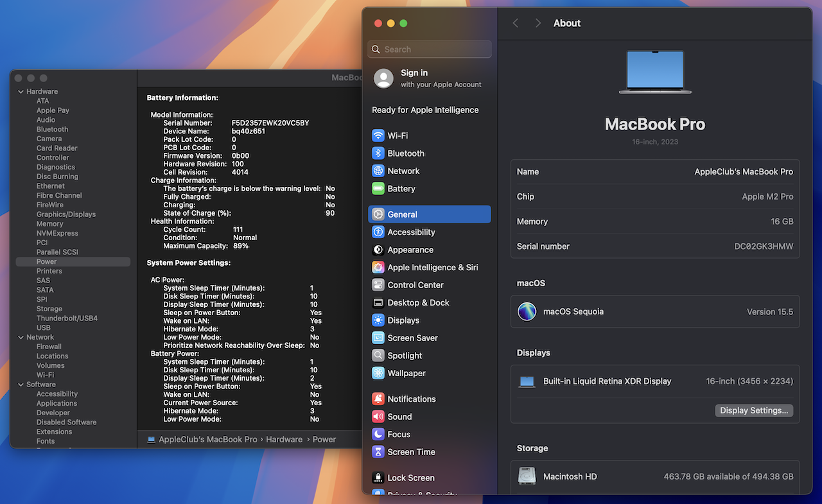Viewport: 822px width, 504px height.
Task: Select Firewall under Network in System Information
Action: click(x=49, y=347)
